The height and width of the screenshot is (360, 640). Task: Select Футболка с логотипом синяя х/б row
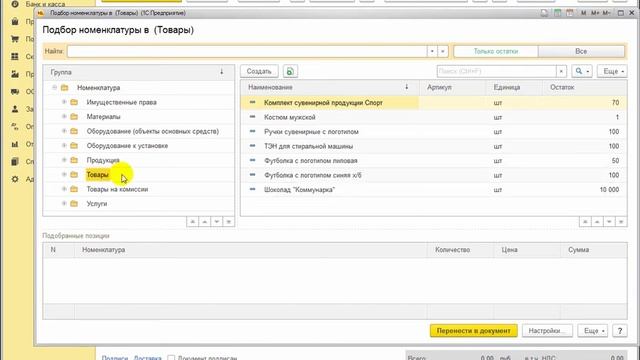click(x=433, y=175)
